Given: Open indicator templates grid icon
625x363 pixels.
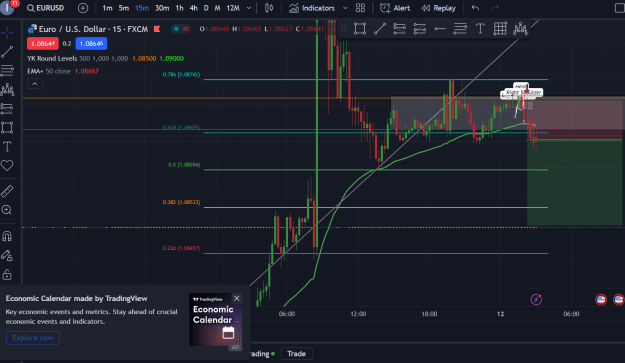Looking at the screenshot, I should click(360, 8).
